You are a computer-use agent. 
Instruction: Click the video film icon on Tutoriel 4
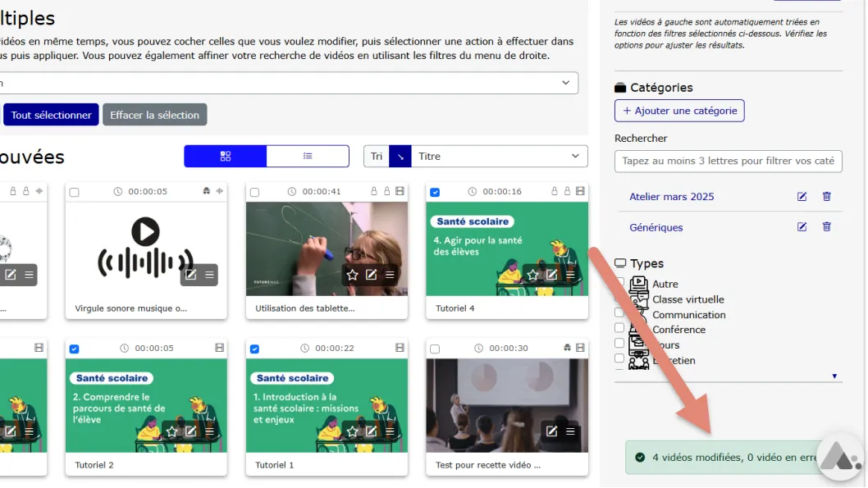pos(580,191)
